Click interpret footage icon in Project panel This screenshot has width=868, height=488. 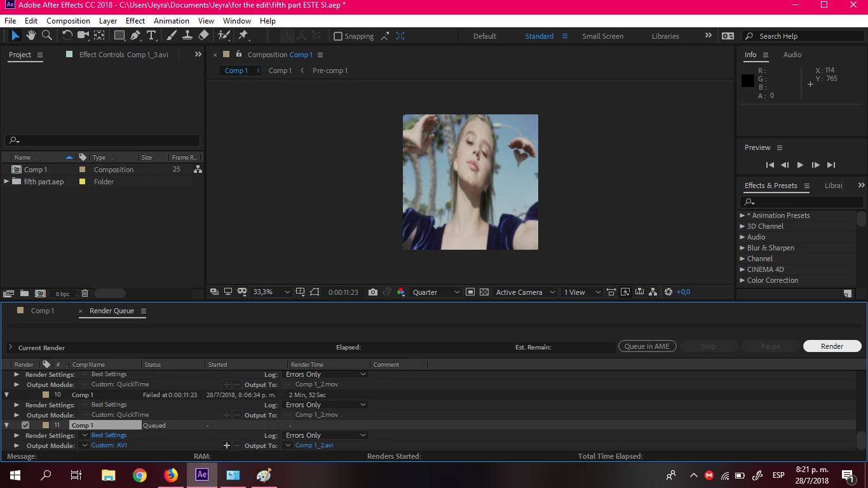pyautogui.click(x=8, y=294)
